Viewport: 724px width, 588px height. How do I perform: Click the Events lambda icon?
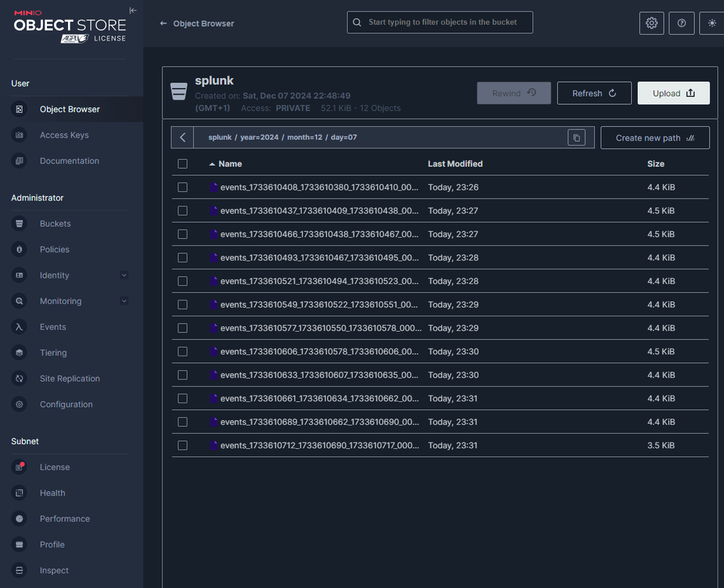click(x=20, y=327)
